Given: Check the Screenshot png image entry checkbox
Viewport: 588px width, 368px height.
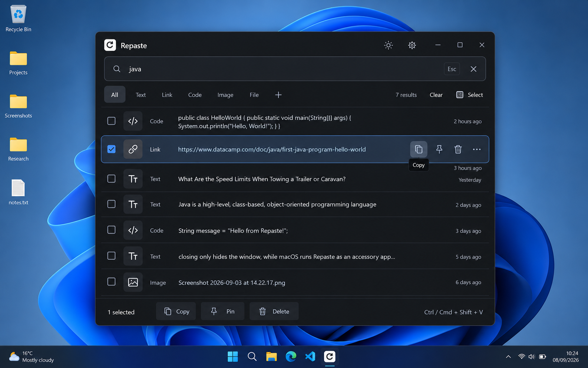Looking at the screenshot, I should [x=111, y=282].
